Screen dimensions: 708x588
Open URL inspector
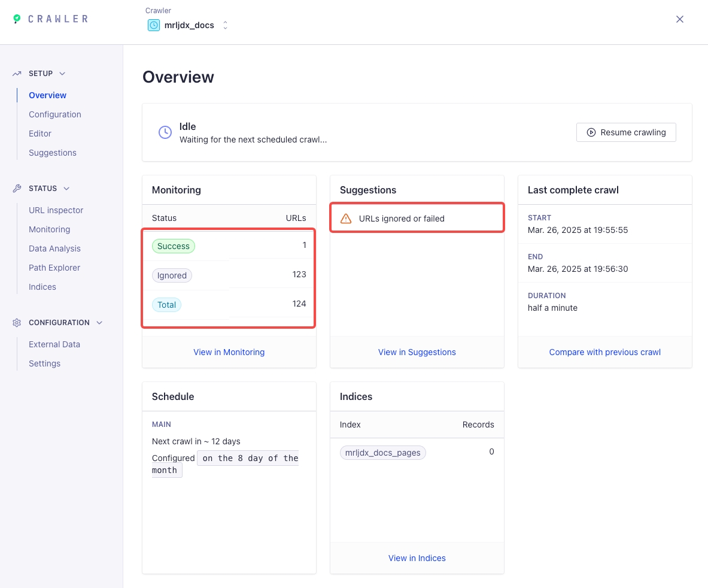(56, 210)
